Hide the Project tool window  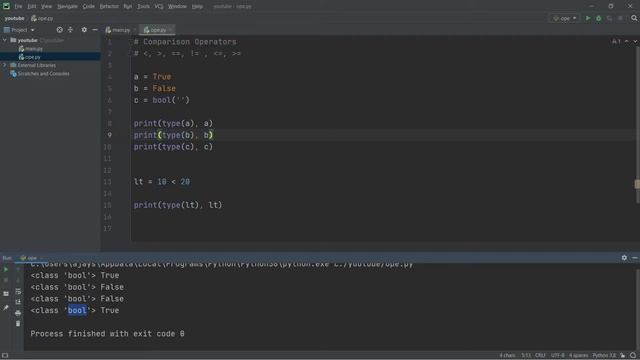click(95, 30)
